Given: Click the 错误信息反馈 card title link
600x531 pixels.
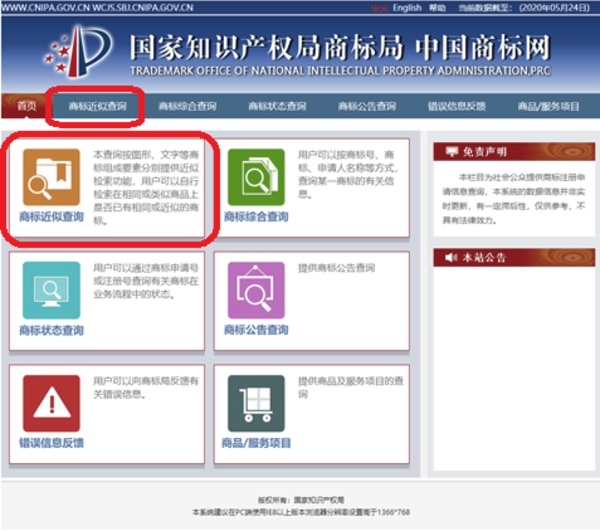Looking at the screenshot, I should pyautogui.click(x=51, y=443).
